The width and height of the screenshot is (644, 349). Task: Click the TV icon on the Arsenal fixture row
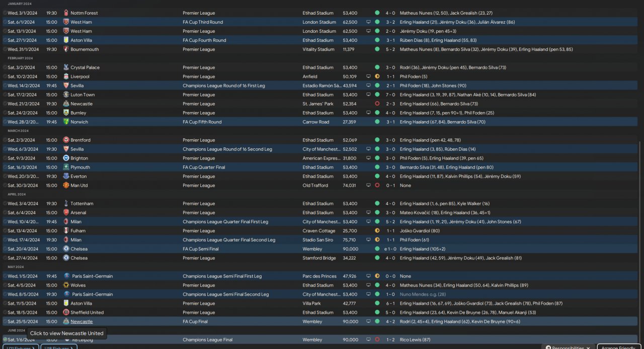click(368, 212)
